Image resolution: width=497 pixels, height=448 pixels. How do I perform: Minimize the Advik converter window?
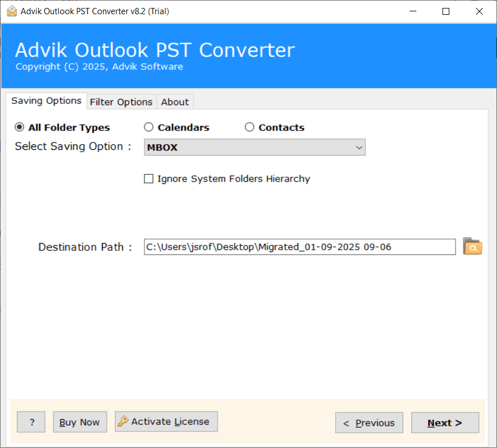click(x=413, y=11)
